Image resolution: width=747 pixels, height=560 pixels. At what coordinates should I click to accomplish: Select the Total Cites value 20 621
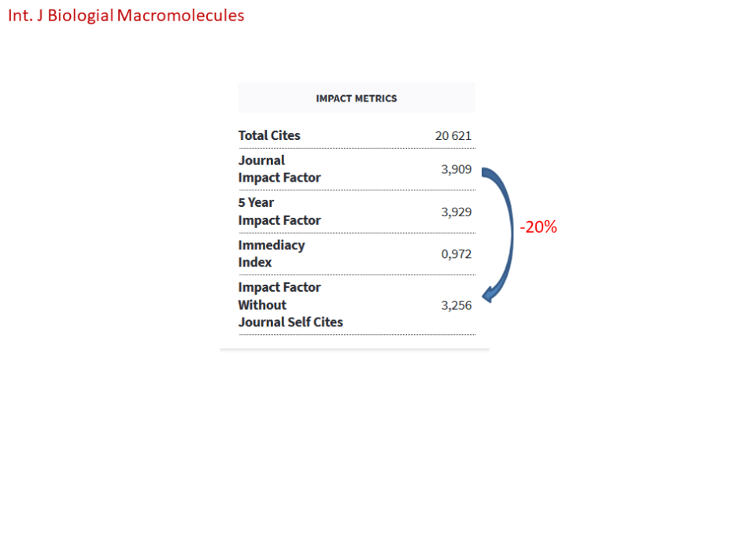pos(453,136)
